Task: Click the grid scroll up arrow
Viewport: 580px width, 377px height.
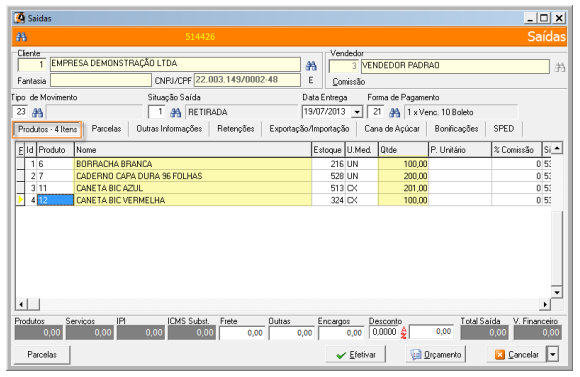Action: (x=557, y=148)
